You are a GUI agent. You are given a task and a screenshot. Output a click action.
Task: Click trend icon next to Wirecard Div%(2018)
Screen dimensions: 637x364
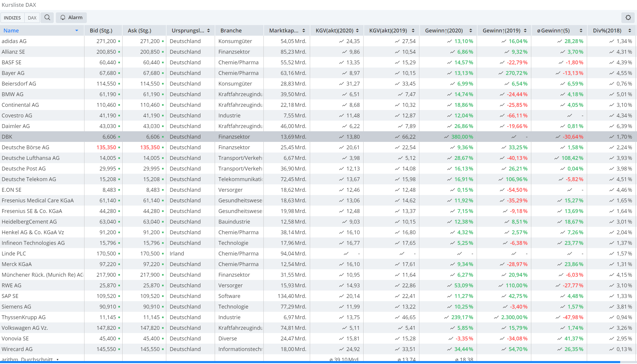point(612,349)
